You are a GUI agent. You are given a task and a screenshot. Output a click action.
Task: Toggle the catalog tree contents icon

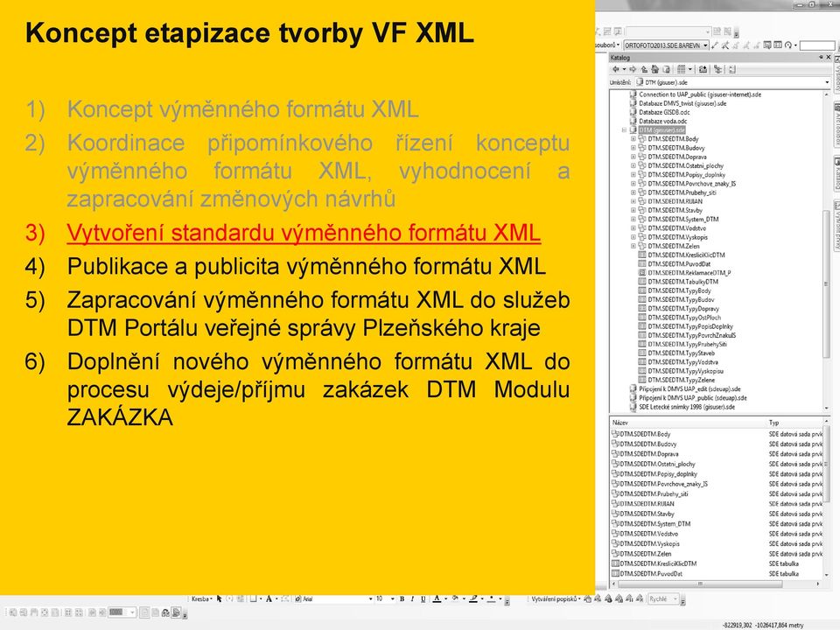point(717,69)
